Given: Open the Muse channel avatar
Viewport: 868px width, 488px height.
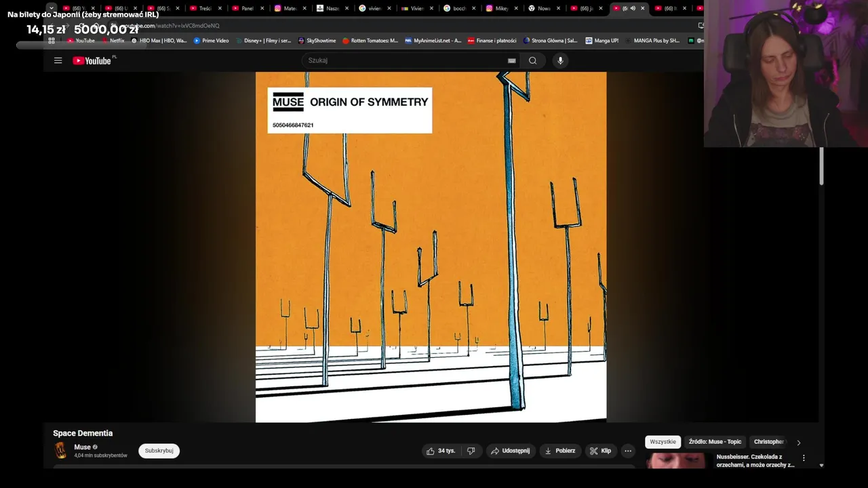Looking at the screenshot, I should pyautogui.click(x=61, y=451).
